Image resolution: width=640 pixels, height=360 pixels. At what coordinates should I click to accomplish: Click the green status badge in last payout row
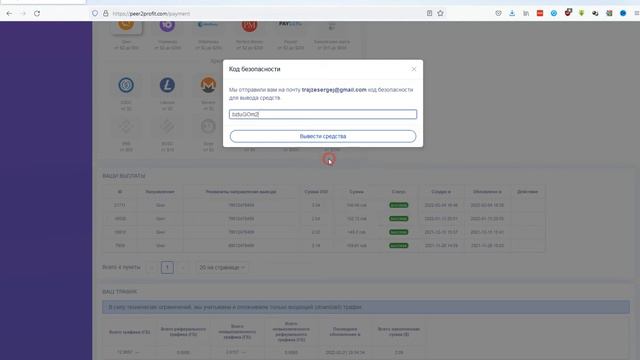pos(398,245)
